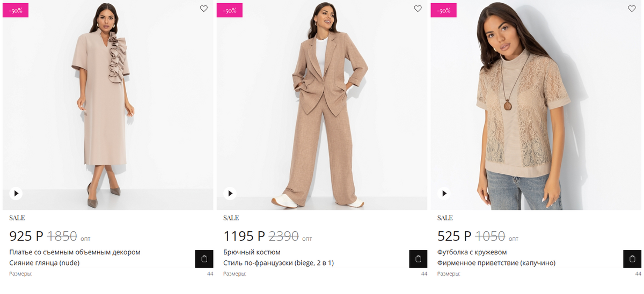This screenshot has width=644, height=294.
Task: Choose size 44 for the dress
Action: (x=210, y=274)
